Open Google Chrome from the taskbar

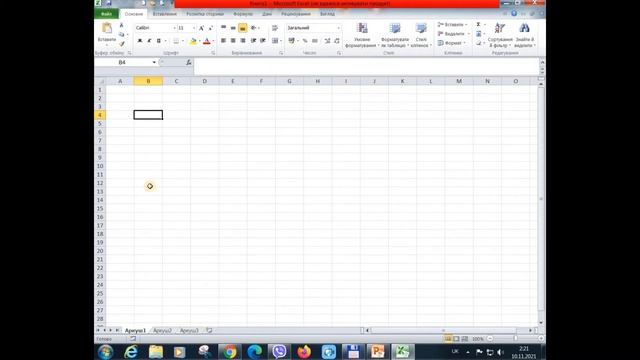click(x=229, y=351)
